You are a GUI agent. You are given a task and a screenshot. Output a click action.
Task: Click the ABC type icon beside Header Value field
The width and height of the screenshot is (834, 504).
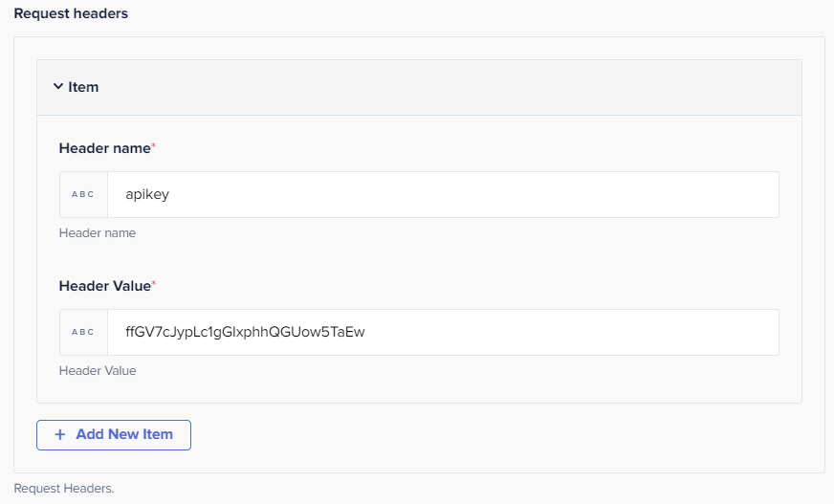click(x=83, y=332)
